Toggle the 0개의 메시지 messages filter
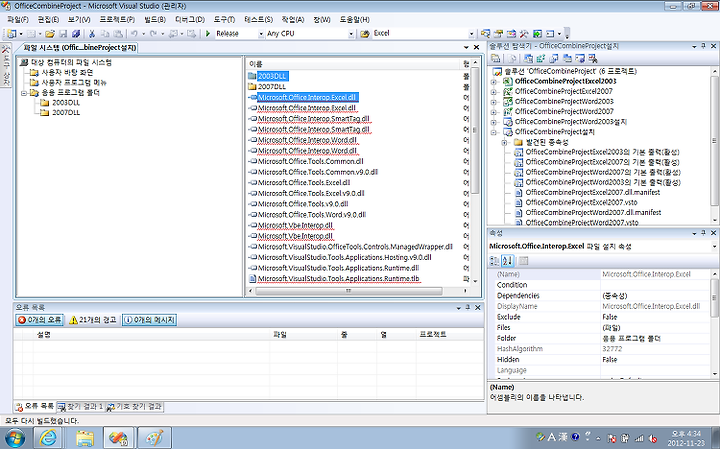 149,320
